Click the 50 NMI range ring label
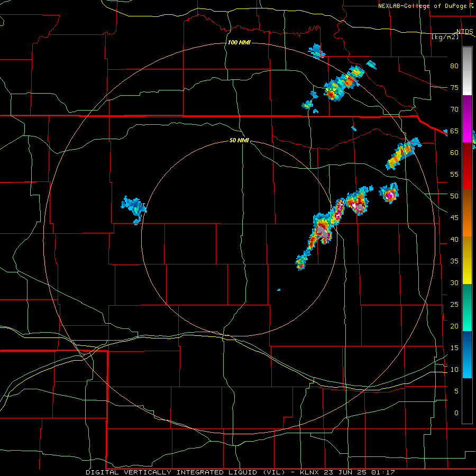This screenshot has width=476, height=476. pos(239,140)
